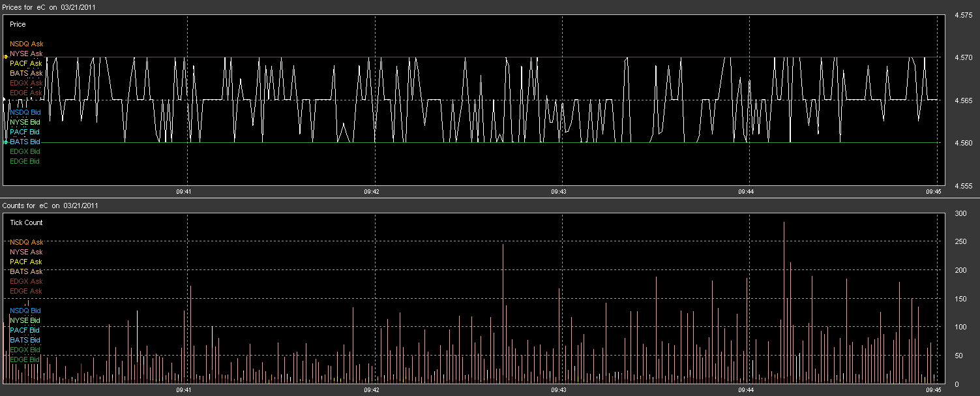Click the NSDQ Ask legend in Prices chart
The width and height of the screenshot is (980, 396).
point(26,44)
